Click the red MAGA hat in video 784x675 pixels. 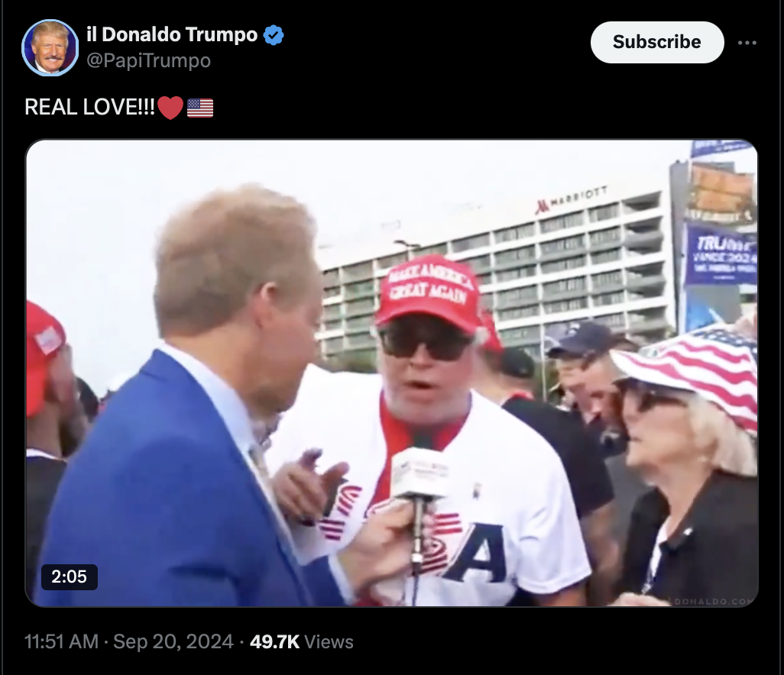tap(428, 292)
